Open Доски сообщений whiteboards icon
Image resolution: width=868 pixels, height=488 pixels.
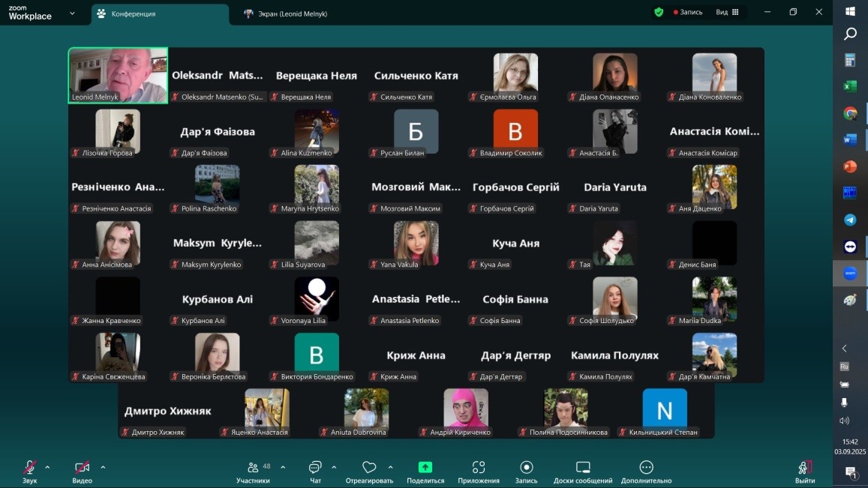pyautogui.click(x=583, y=468)
